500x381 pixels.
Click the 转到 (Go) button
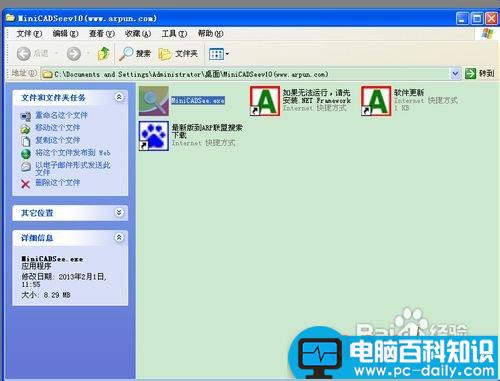point(480,74)
